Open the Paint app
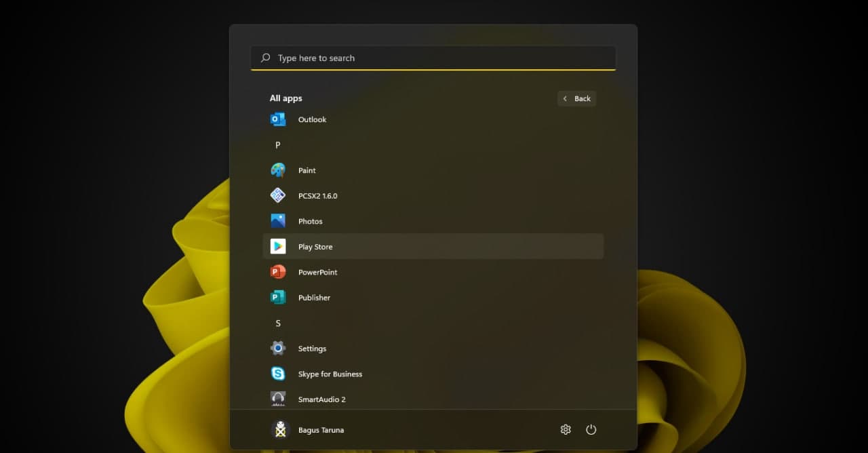 click(307, 170)
